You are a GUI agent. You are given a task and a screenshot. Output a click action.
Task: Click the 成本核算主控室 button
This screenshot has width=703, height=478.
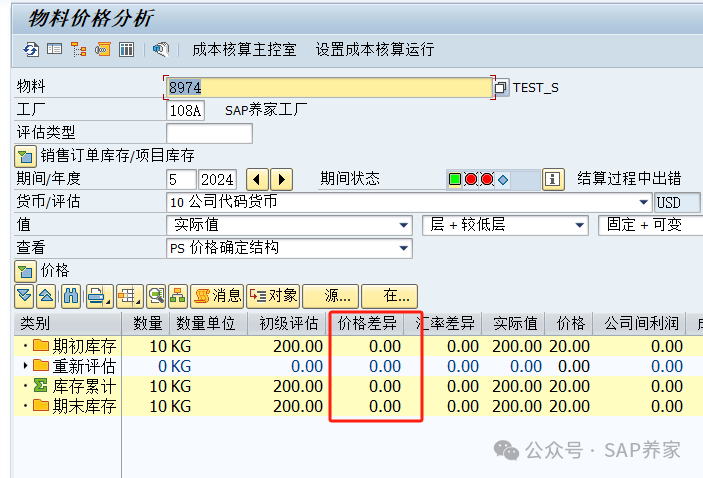tap(244, 49)
